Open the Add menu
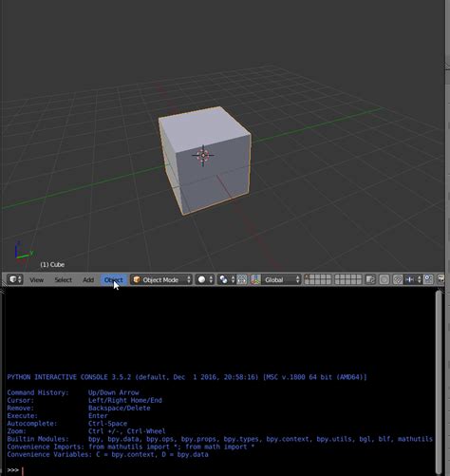450x476 pixels. point(88,280)
